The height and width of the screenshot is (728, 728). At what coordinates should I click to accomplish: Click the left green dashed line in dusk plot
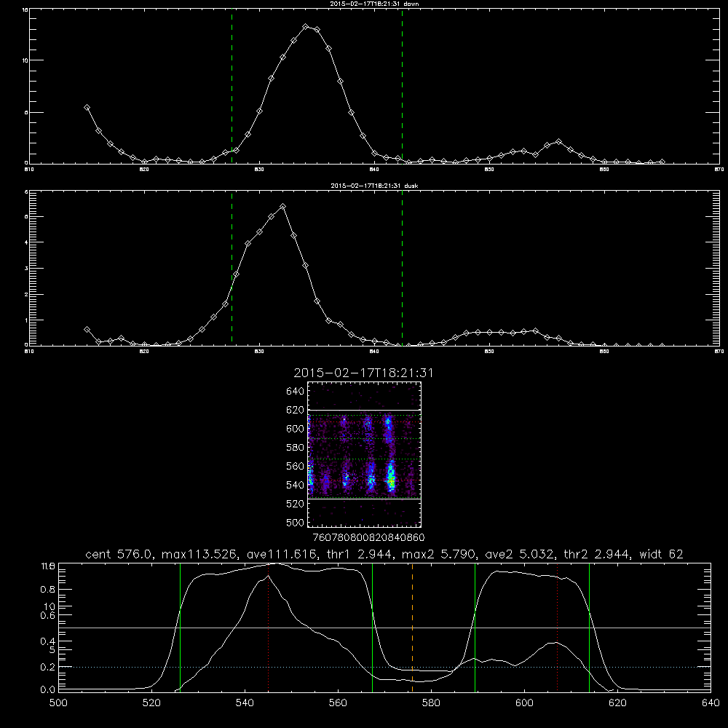pyautogui.click(x=232, y=269)
